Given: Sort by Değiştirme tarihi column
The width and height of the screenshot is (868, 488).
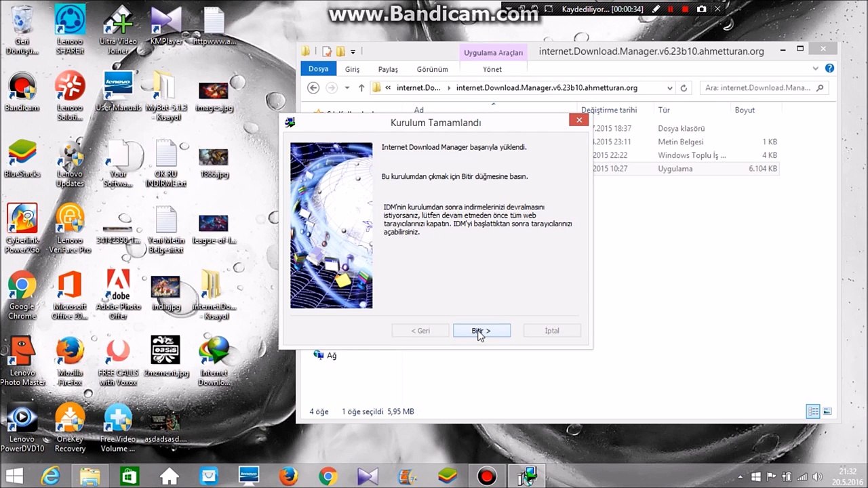Looking at the screenshot, I should 609,110.
